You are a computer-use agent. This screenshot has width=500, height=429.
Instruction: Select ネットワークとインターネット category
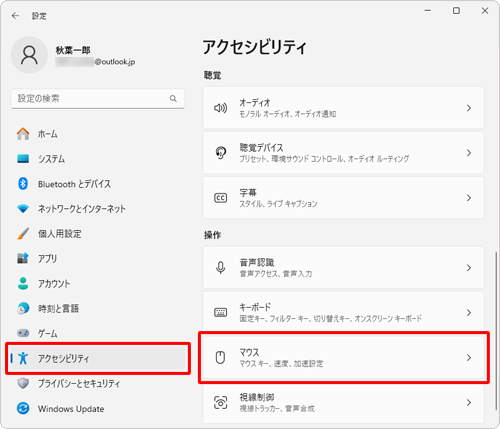click(x=98, y=209)
